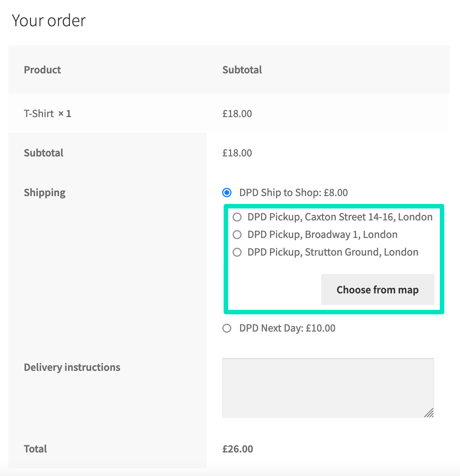Click the Product column header
This screenshot has height=476, width=460.
pyautogui.click(x=42, y=70)
